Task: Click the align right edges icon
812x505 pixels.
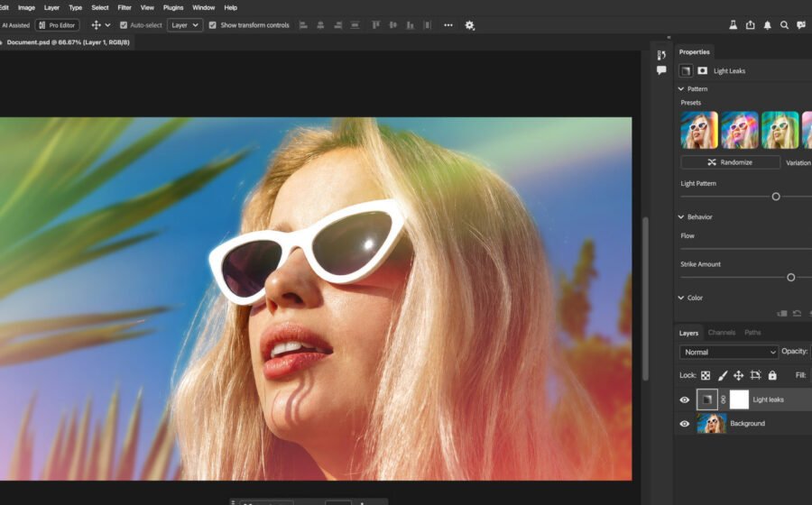Action: coord(337,25)
